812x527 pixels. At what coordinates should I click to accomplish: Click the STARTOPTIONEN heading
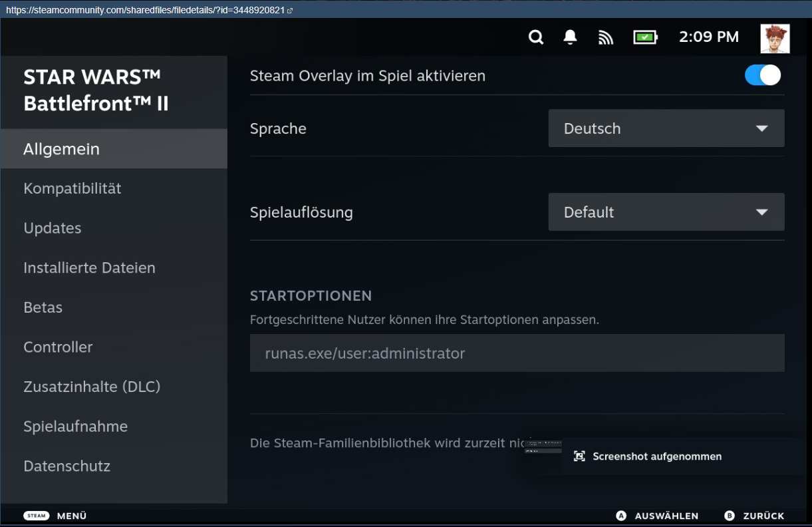tap(311, 295)
